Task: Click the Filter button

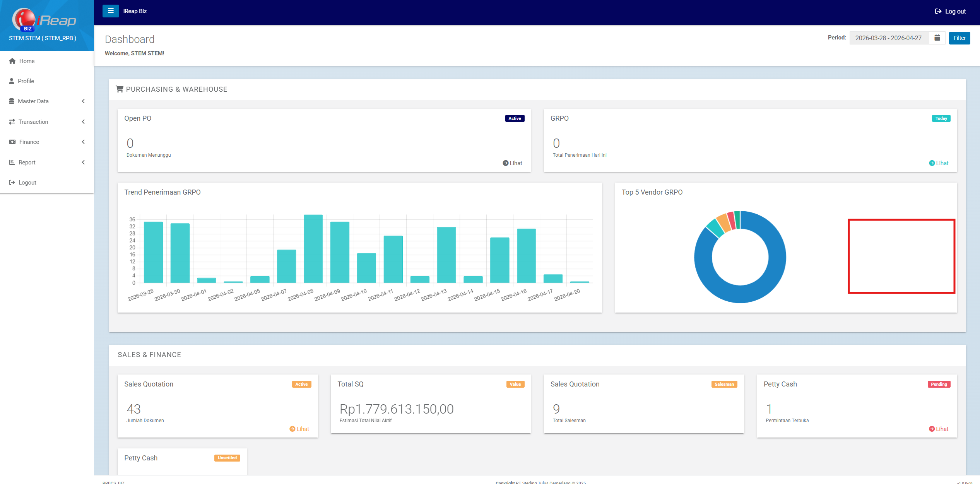Action: [959, 38]
